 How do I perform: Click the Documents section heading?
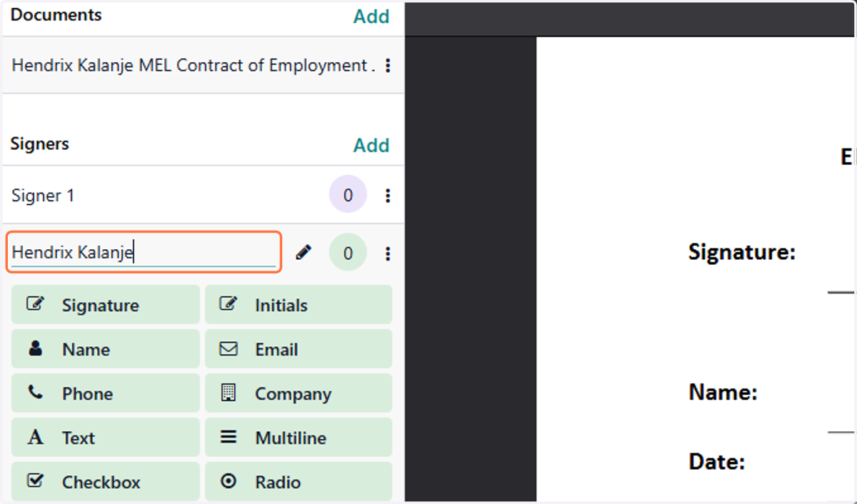[56, 15]
